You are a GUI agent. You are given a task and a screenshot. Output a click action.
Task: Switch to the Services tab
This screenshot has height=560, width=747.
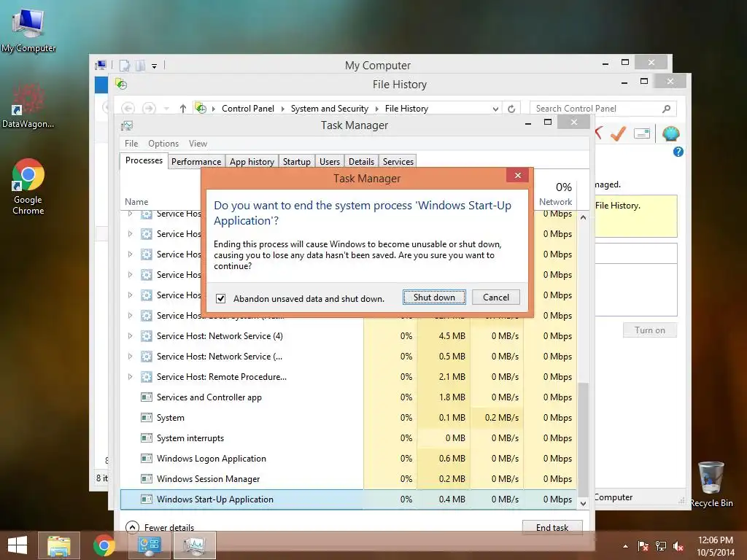point(398,161)
